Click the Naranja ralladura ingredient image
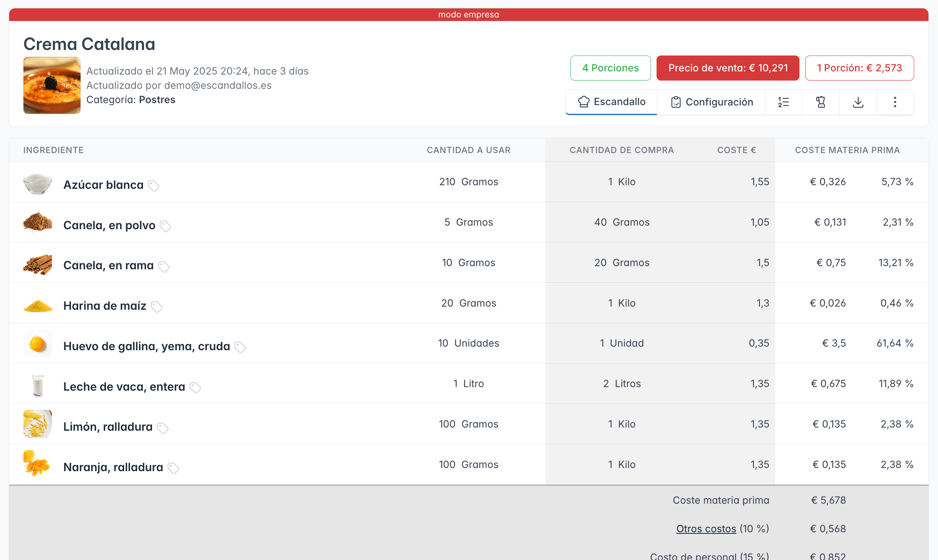The height and width of the screenshot is (560, 938). 37,463
